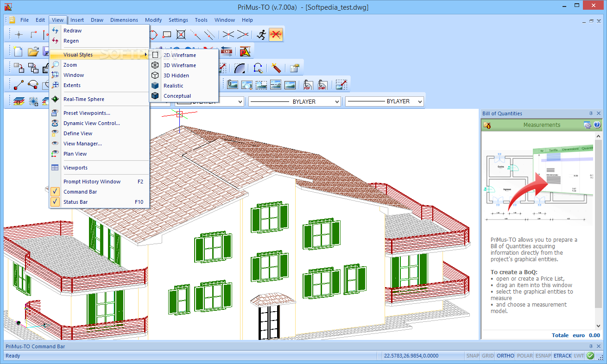This screenshot has height=364, width=607.
Task: Open Preset Viewpoints dialog entry
Action: 100,113
